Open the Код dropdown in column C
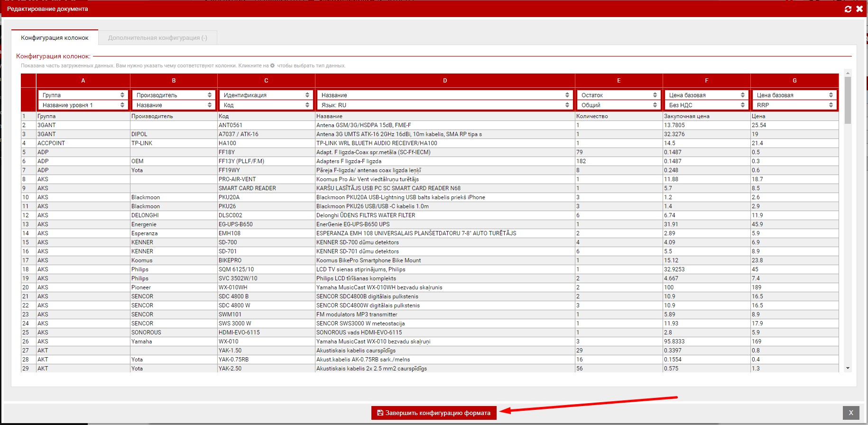This screenshot has width=868, height=425. (266, 105)
